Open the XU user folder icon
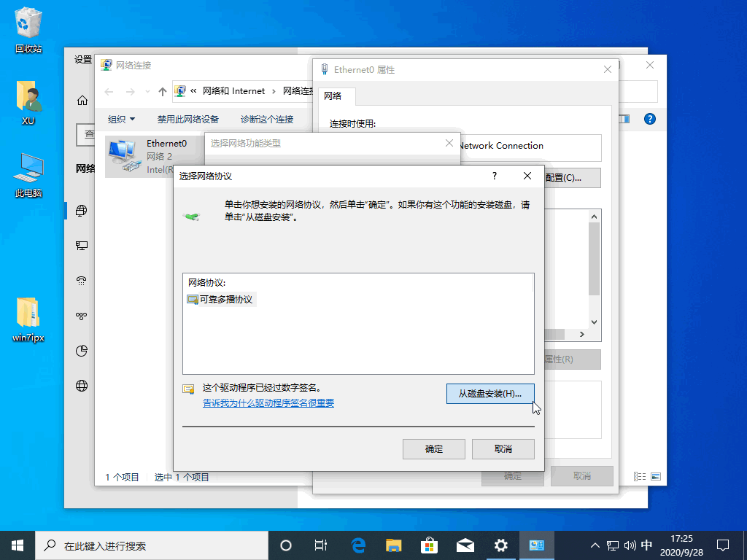The width and height of the screenshot is (747, 560). point(28,101)
